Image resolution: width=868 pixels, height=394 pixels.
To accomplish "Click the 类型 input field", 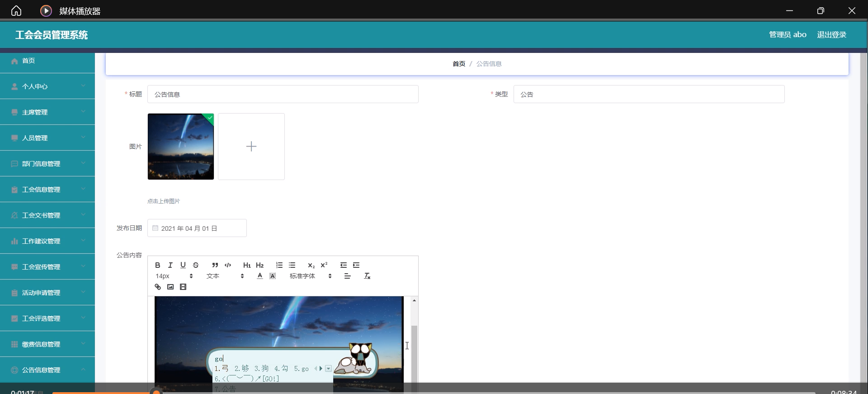I will [x=649, y=94].
